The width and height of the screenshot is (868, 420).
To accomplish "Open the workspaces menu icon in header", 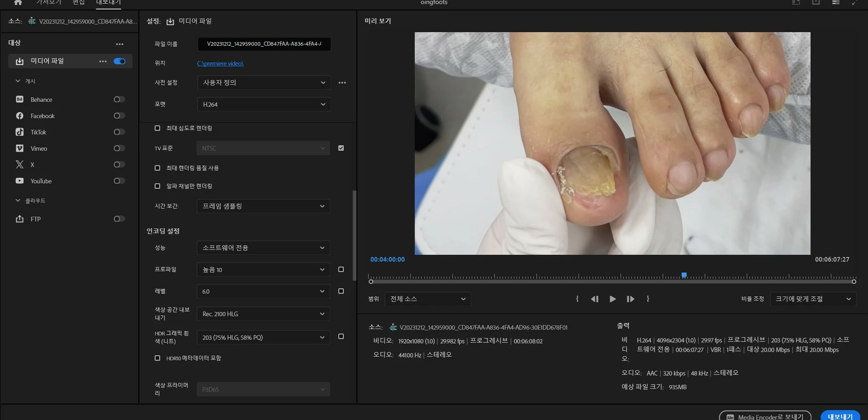I will tap(796, 2).
